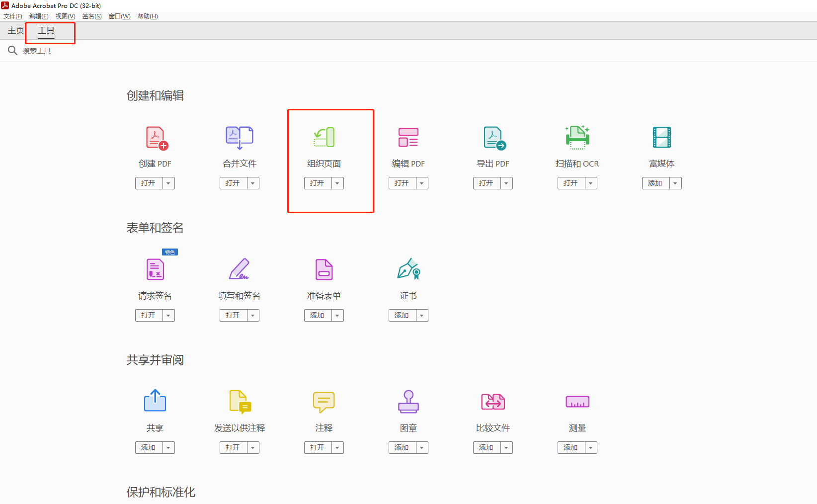Click the 比较文件 tool icon

493,402
